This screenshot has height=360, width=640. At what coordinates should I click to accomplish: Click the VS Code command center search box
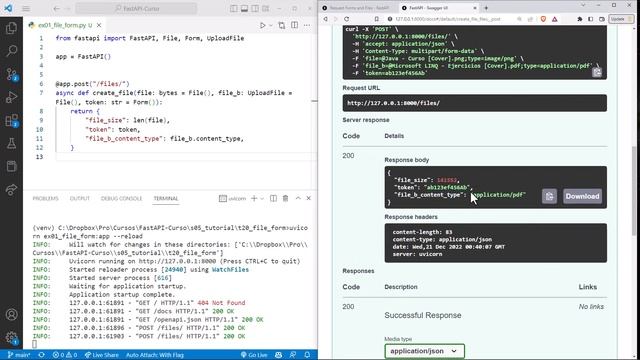[x=136, y=9]
